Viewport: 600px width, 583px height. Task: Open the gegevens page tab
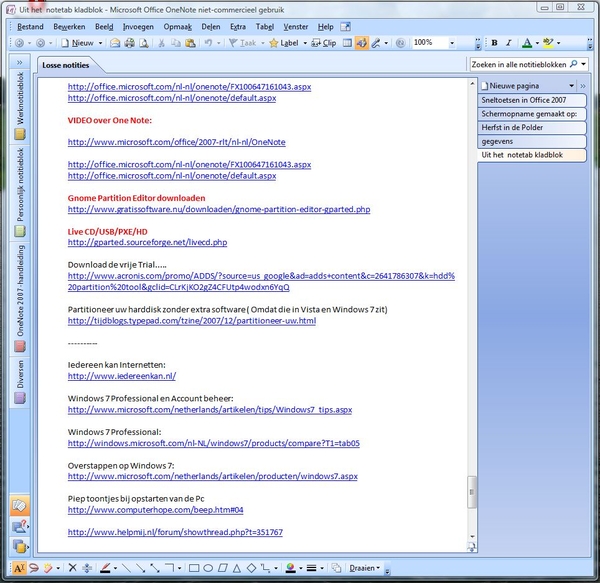click(532, 141)
